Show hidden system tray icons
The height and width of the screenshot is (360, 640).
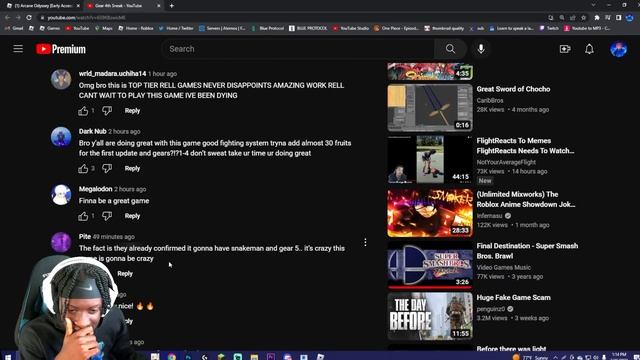(556, 357)
